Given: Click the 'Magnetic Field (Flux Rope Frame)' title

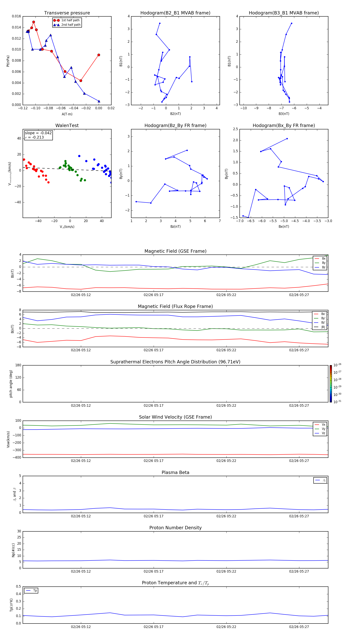Looking at the screenshot, I should pyautogui.click(x=175, y=307).
